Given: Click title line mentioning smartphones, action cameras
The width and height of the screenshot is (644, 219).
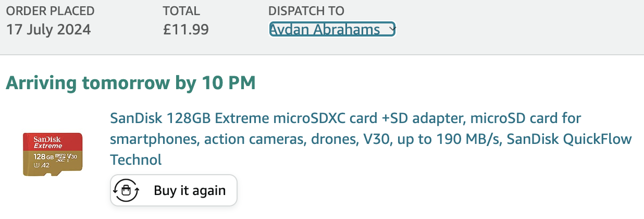Looking at the screenshot, I should pyautogui.click(x=370, y=139).
